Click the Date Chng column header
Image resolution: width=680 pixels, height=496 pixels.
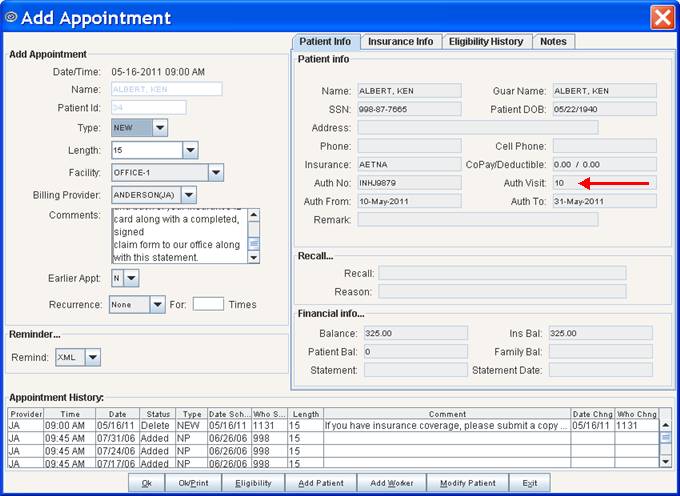click(592, 414)
